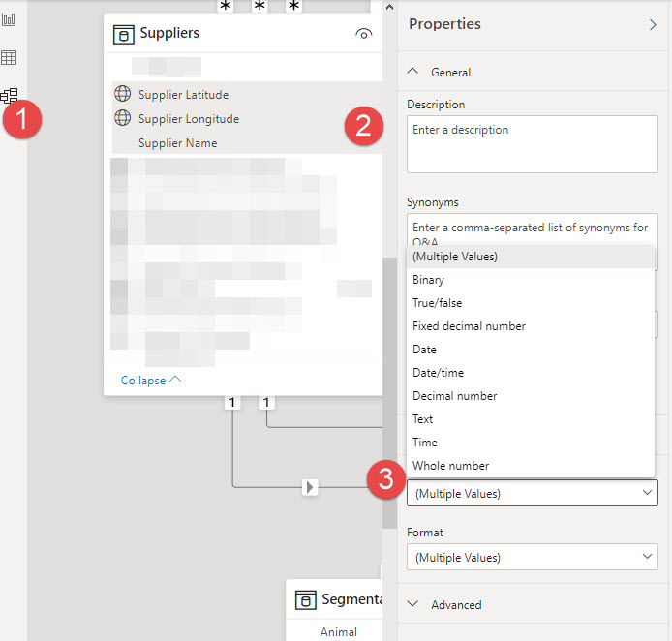
Task: Choose Binary data type option
Action: pos(531,280)
